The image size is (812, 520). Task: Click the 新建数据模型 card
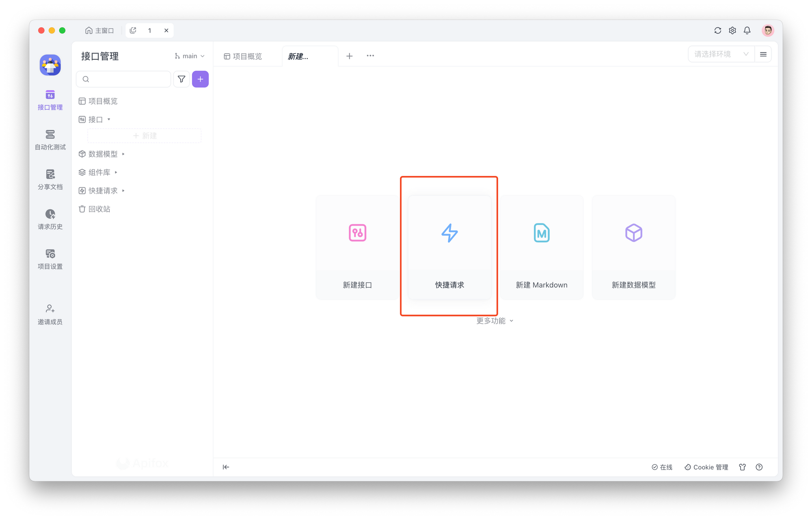point(634,247)
